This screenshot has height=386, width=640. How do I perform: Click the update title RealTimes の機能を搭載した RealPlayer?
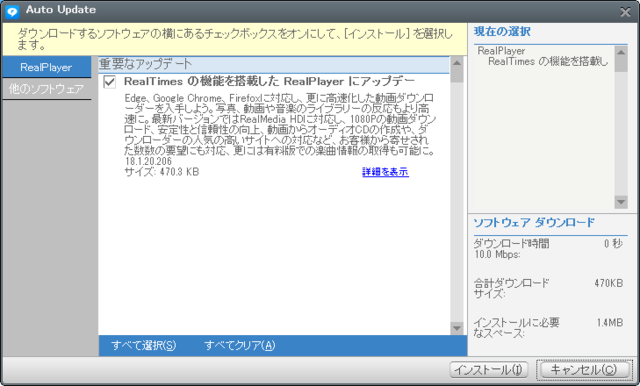click(x=269, y=82)
